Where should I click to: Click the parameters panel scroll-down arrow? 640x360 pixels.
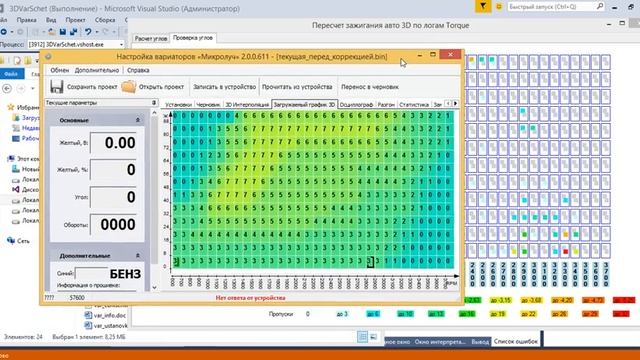coord(154,287)
